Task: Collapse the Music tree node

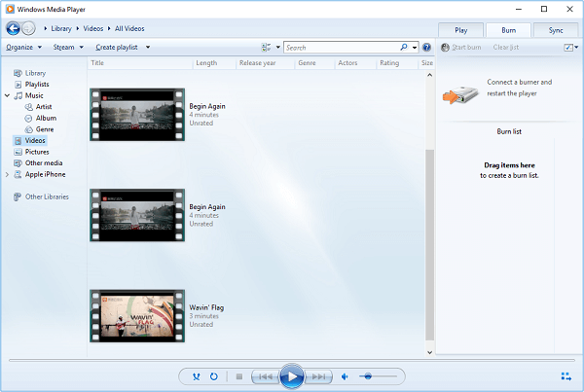Action: (x=7, y=95)
